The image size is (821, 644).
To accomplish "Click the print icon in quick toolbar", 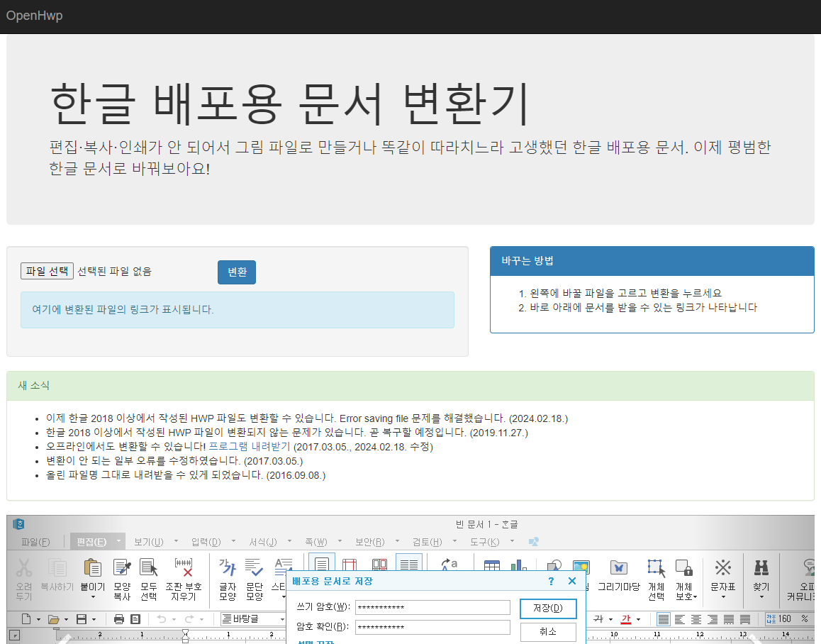I will [x=119, y=619].
